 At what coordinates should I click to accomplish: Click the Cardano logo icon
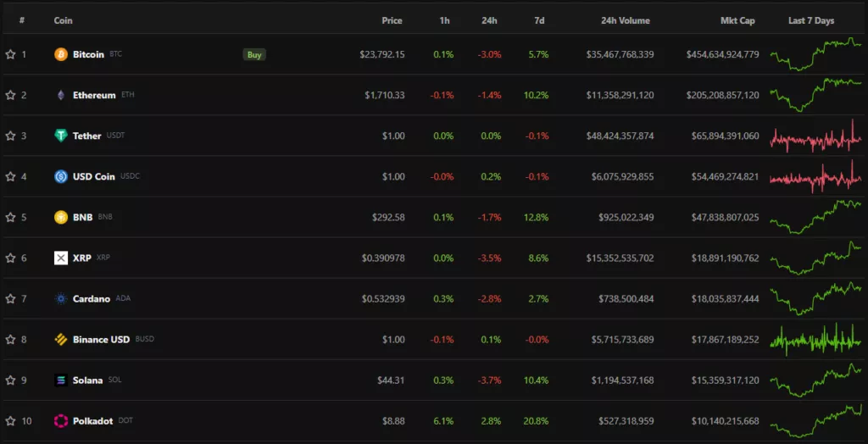pyautogui.click(x=61, y=298)
